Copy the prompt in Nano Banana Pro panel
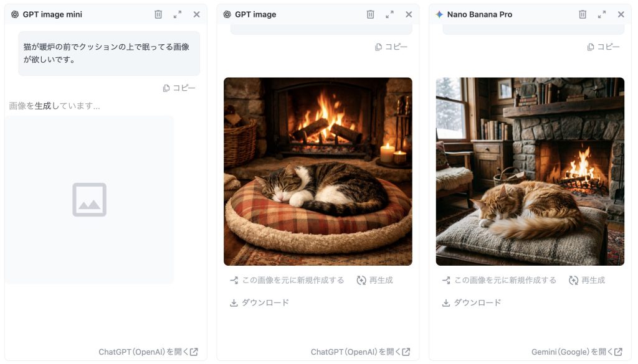Viewport: 638px width, 364px height. click(x=604, y=47)
